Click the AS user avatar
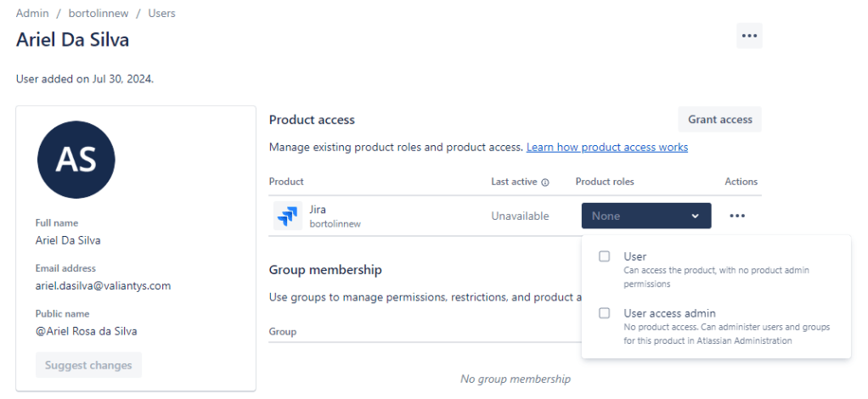 click(x=76, y=160)
